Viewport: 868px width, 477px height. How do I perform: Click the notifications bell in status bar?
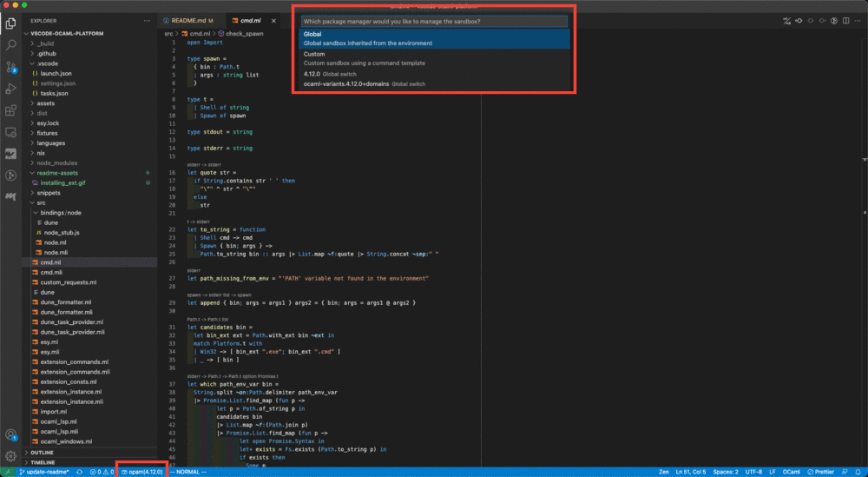click(x=858, y=472)
